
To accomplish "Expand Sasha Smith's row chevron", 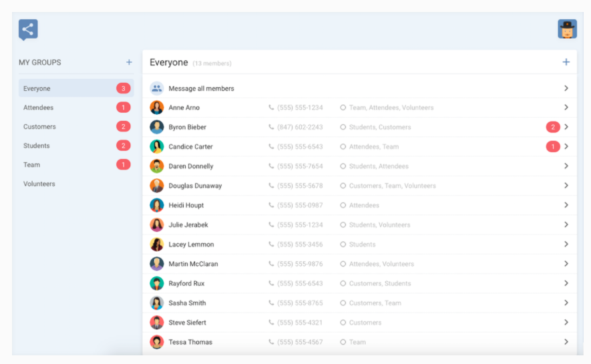I will tap(566, 303).
